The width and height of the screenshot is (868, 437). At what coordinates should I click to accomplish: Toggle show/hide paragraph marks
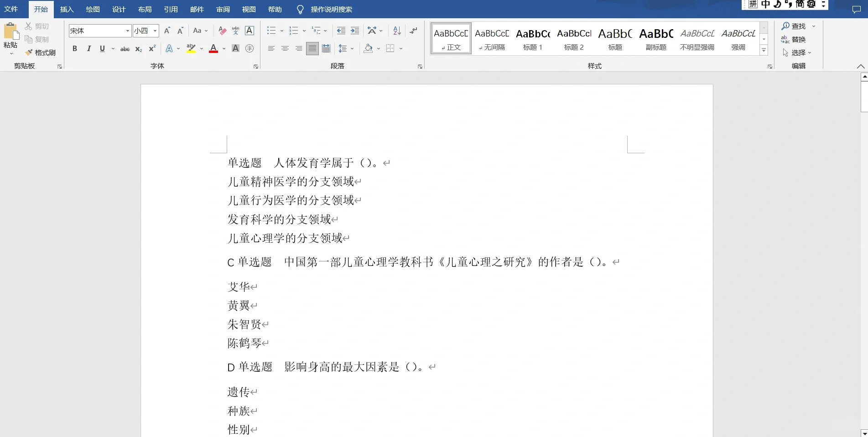[413, 31]
